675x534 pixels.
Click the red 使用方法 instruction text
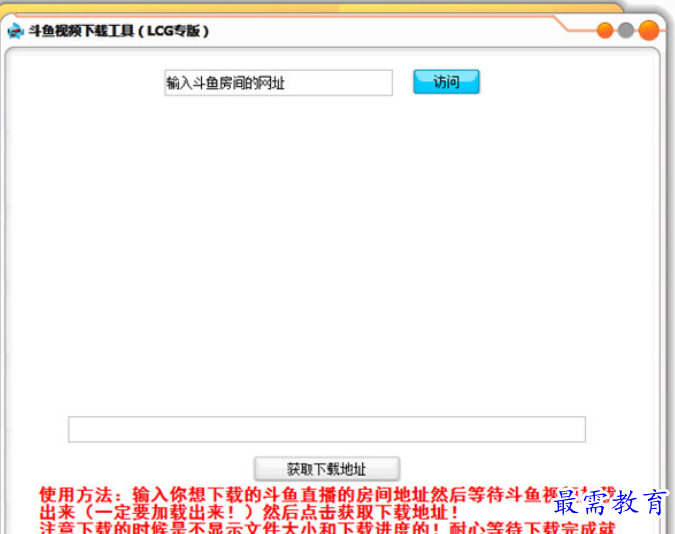[x=327, y=511]
